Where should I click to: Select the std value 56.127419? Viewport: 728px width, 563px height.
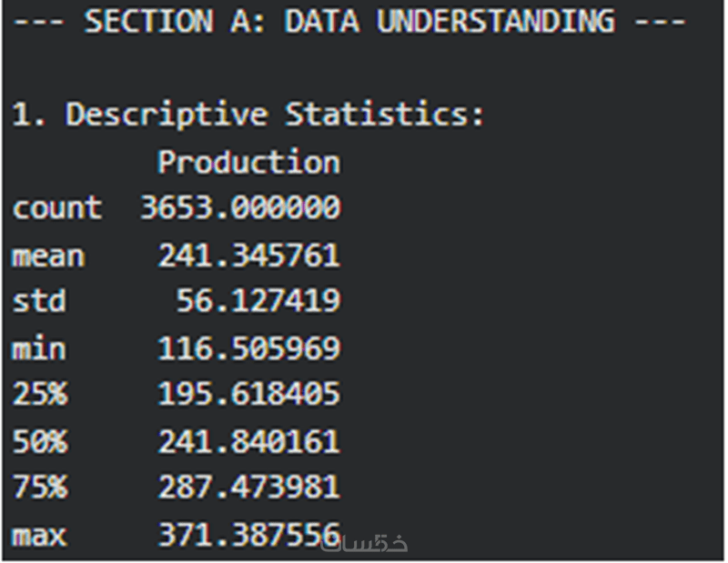[258, 302]
